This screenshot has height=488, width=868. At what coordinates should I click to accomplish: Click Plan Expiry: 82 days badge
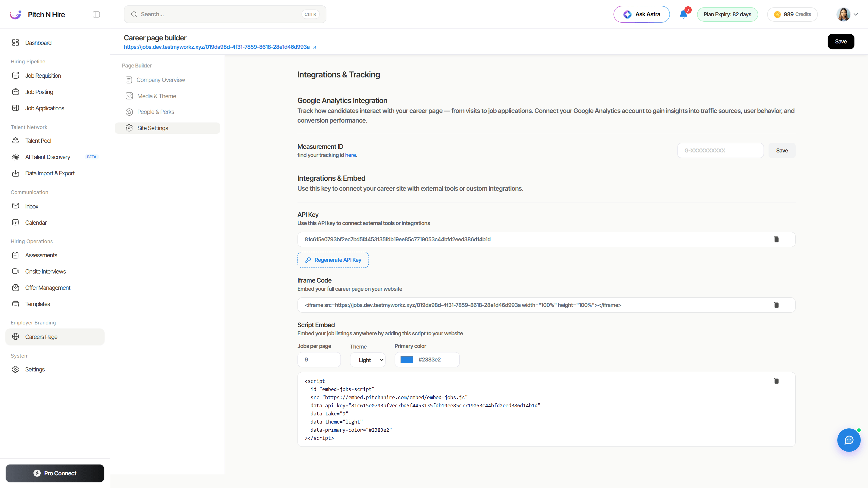pyautogui.click(x=727, y=14)
